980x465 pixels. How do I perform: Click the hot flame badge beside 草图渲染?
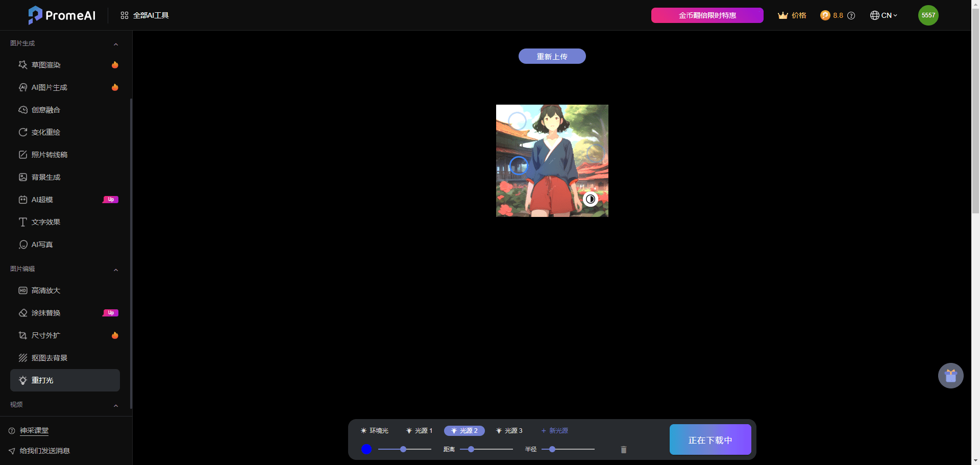115,65
